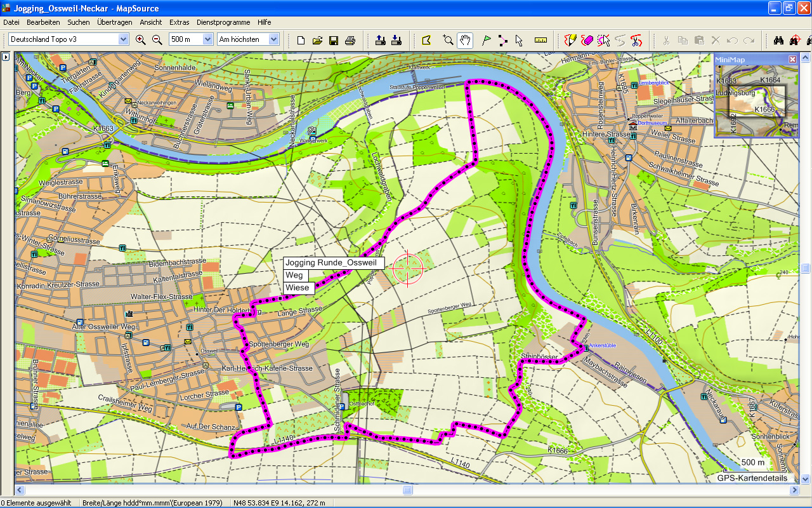812x508 pixels.
Task: Click the Redo toolbar icon
Action: (749, 40)
